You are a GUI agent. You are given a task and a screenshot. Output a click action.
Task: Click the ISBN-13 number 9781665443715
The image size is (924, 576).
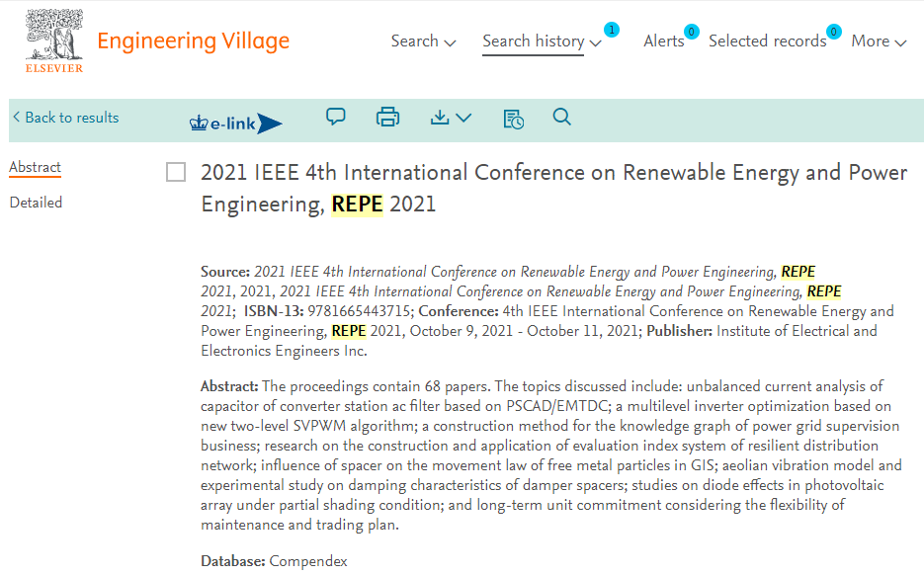pyautogui.click(x=360, y=311)
